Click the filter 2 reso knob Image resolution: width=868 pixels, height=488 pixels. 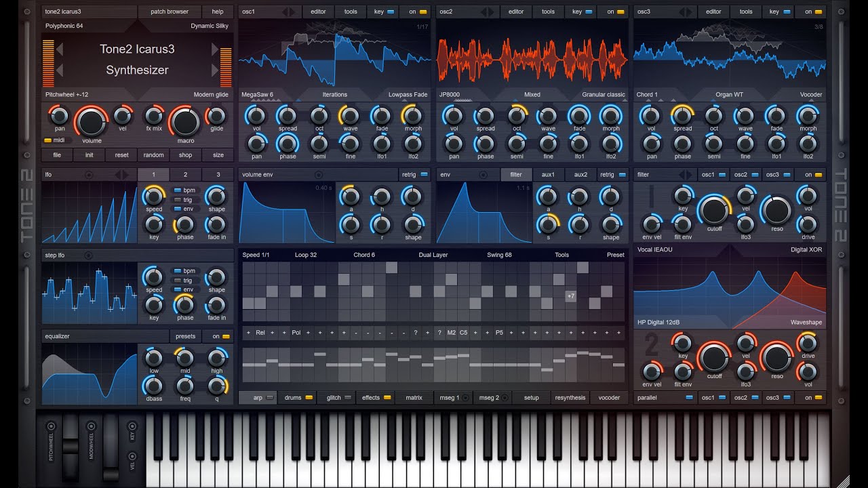(776, 357)
